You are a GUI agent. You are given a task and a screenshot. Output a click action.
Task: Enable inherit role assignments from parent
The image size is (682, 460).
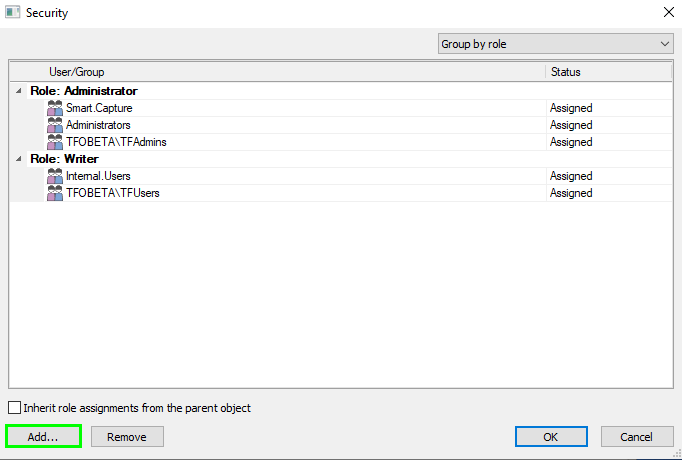14,408
